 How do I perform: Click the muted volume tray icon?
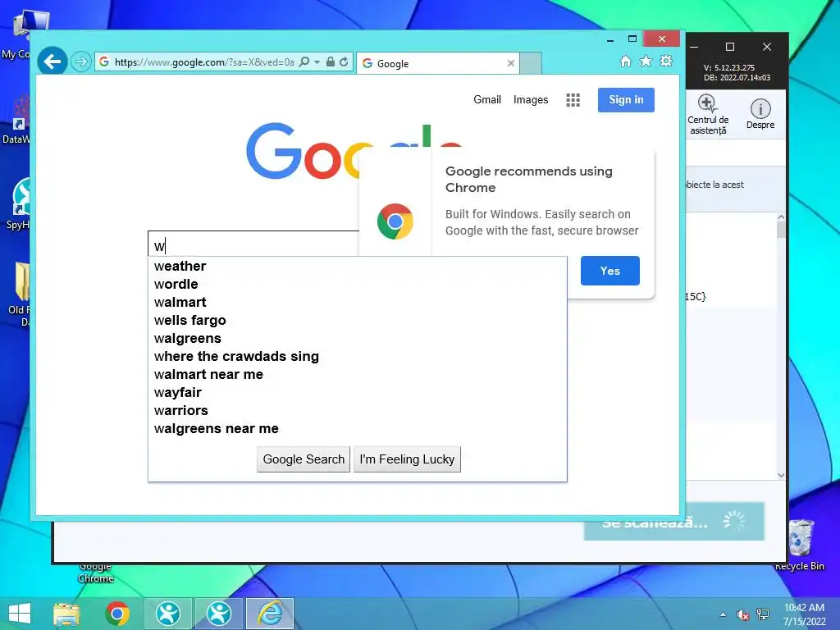point(743,614)
